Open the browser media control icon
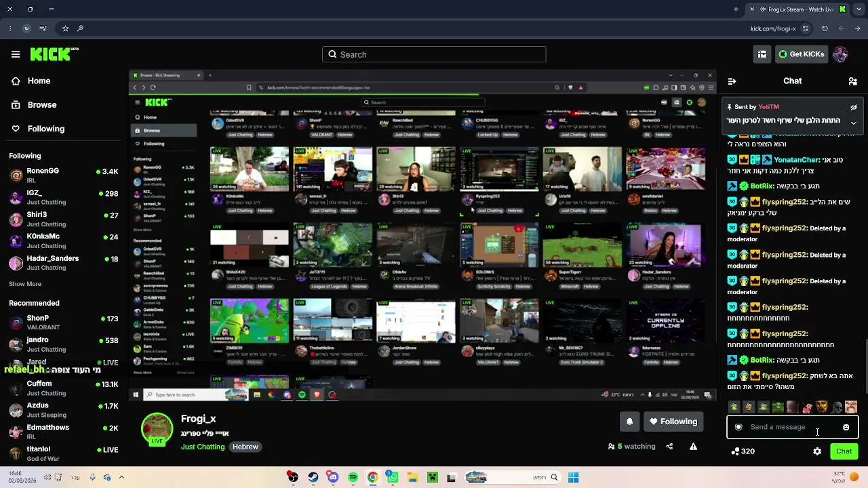 pos(43,28)
